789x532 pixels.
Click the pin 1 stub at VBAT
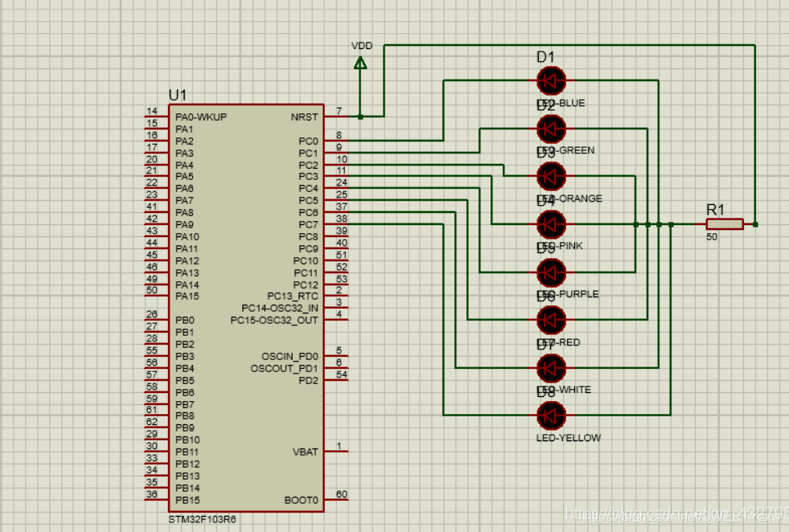point(335,452)
